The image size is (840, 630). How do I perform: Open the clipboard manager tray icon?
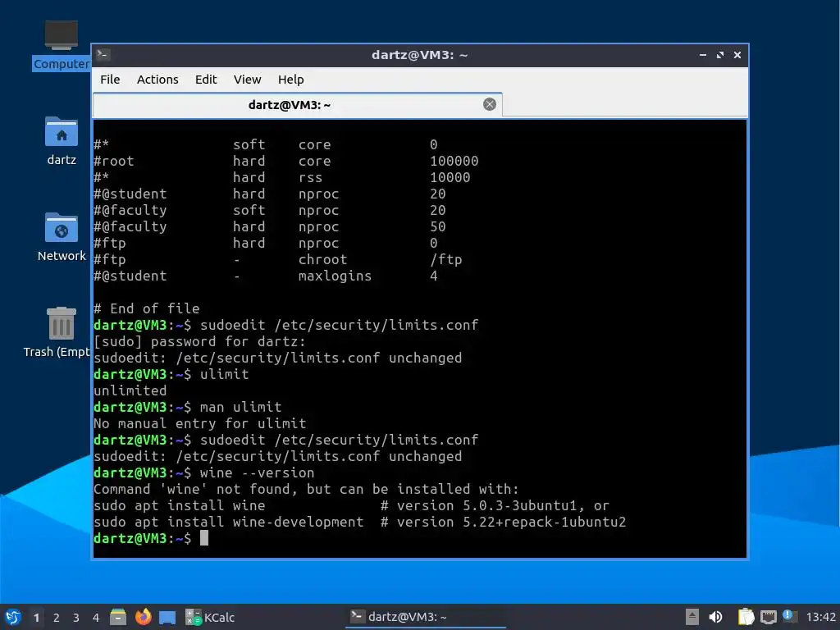coord(746,617)
